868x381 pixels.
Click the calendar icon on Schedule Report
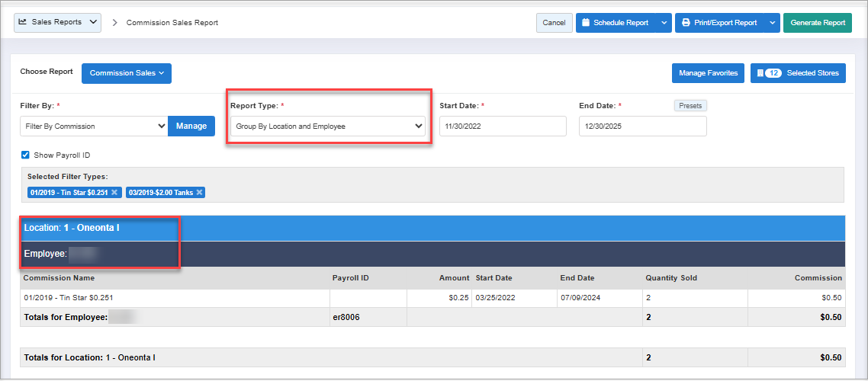click(586, 23)
